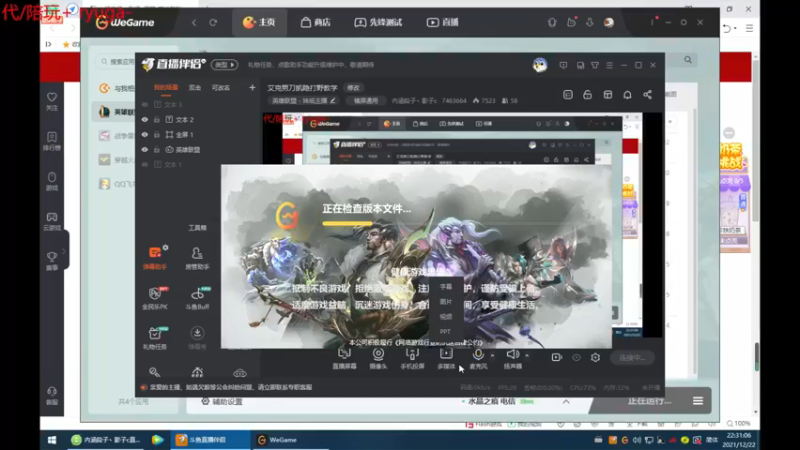Open the 类型 dropdown in 直播伴侣
The image size is (800, 450).
pos(224,65)
